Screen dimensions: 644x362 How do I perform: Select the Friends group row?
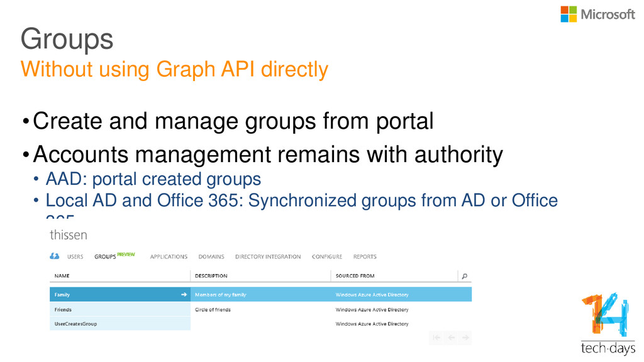coord(260,309)
